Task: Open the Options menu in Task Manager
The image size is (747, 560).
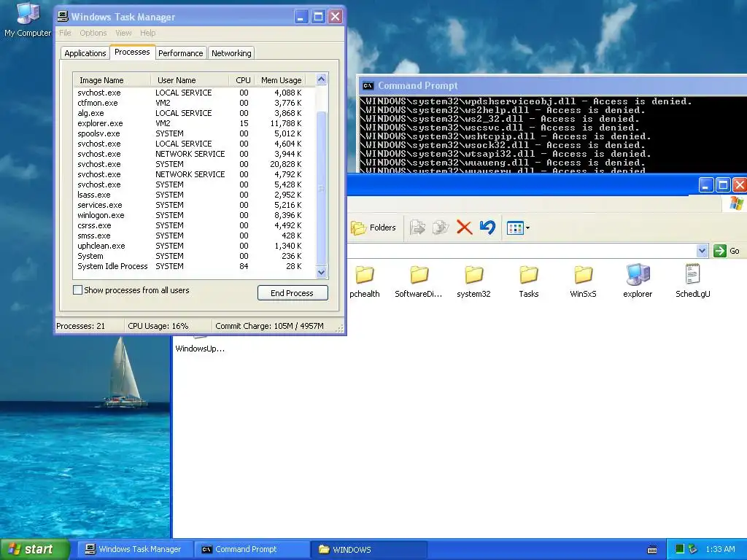Action: click(93, 33)
